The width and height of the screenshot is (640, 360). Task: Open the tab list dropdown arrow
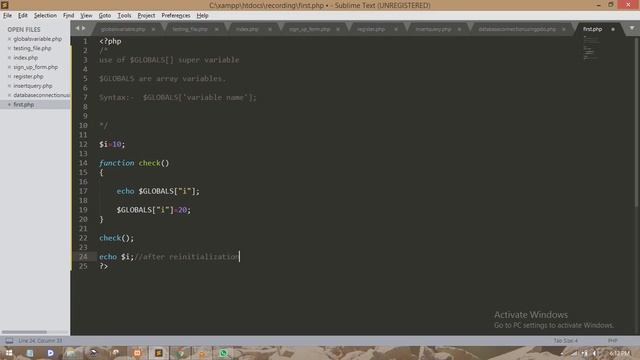[631, 28]
